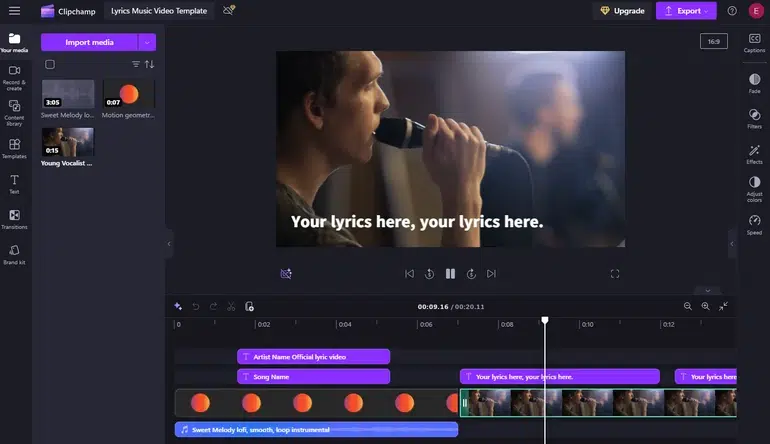Viewport: 770px width, 444px height.
Task: Pause the video playback
Action: pyautogui.click(x=450, y=274)
